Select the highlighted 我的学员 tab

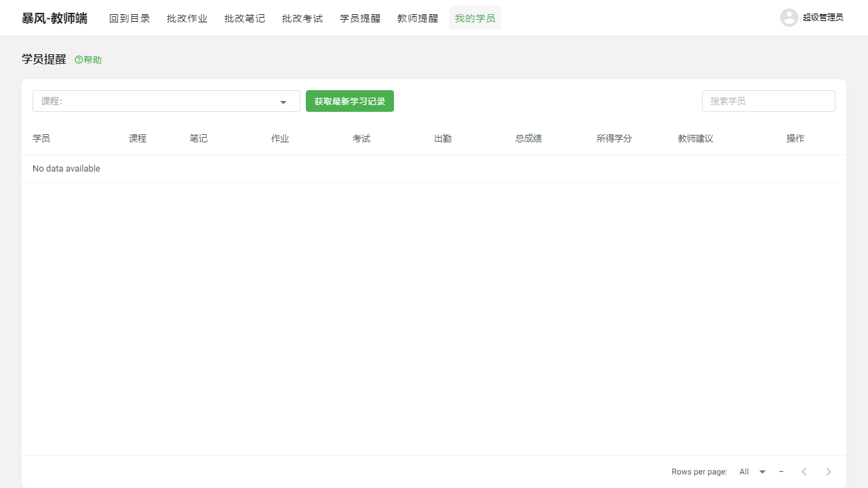tap(475, 18)
